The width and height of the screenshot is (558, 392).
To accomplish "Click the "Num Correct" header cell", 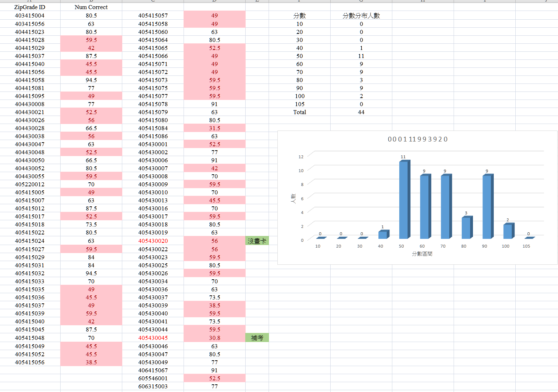I will coord(91,7).
